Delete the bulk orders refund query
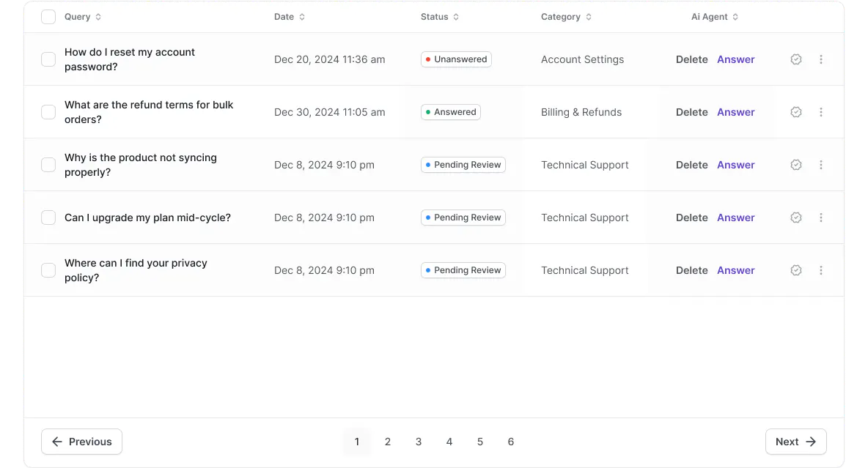 691,112
